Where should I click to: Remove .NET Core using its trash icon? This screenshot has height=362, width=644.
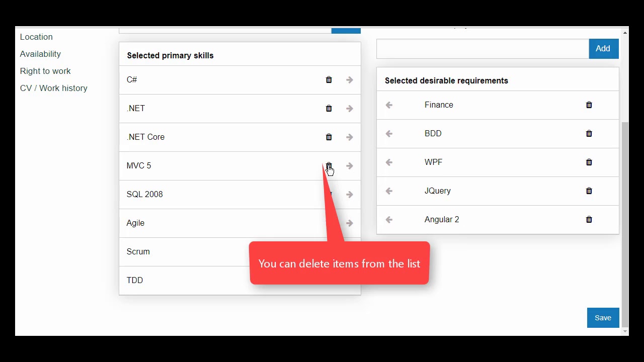(x=329, y=137)
